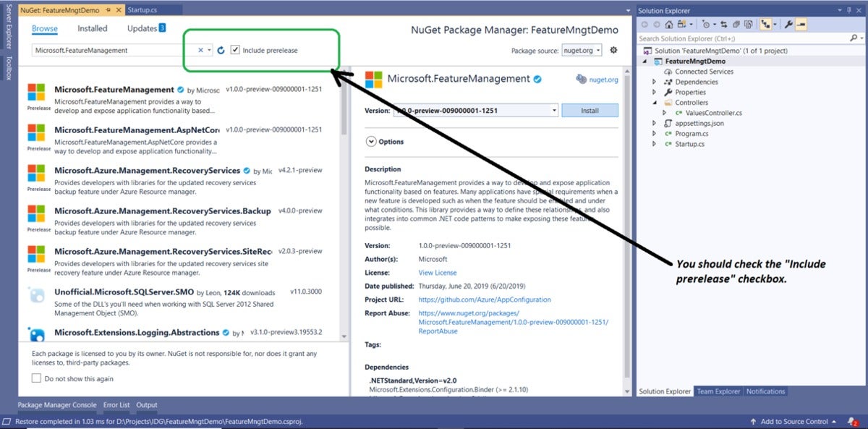Check the Do not show this again box

tap(36, 378)
